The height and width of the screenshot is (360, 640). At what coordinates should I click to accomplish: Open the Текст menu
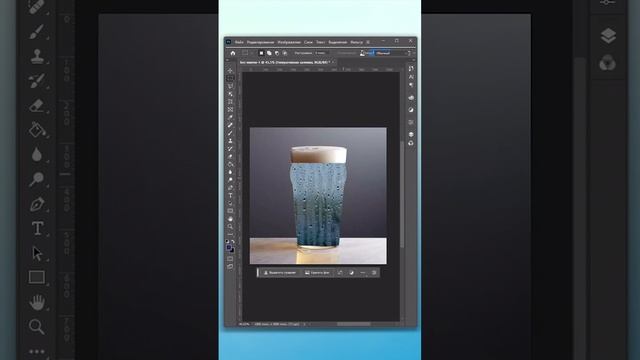tap(320, 42)
